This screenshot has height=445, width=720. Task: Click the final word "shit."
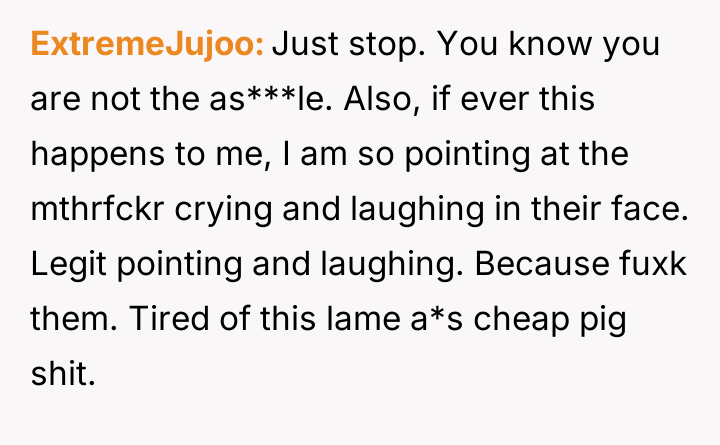(62, 376)
